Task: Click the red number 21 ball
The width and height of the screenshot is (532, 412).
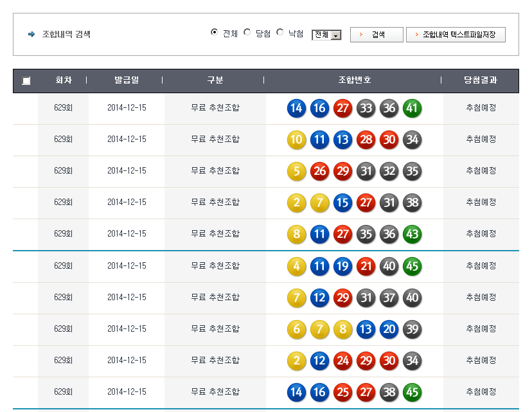Action: (366, 265)
